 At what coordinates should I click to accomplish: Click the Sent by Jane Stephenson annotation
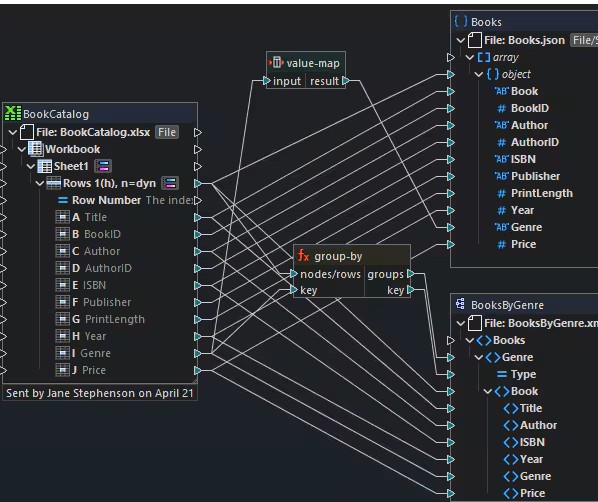[x=100, y=393]
